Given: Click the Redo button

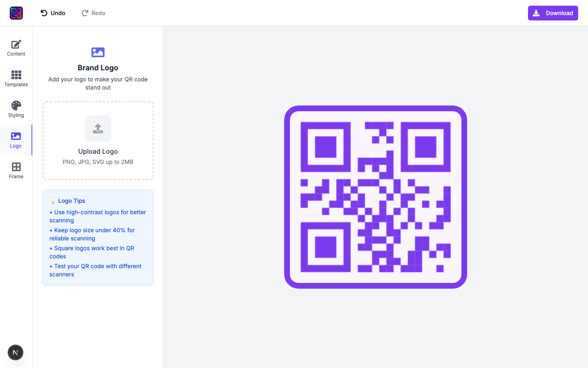Looking at the screenshot, I should (94, 13).
